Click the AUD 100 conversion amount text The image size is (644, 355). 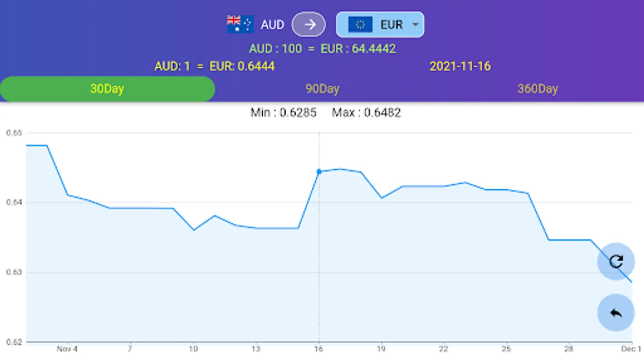point(275,49)
